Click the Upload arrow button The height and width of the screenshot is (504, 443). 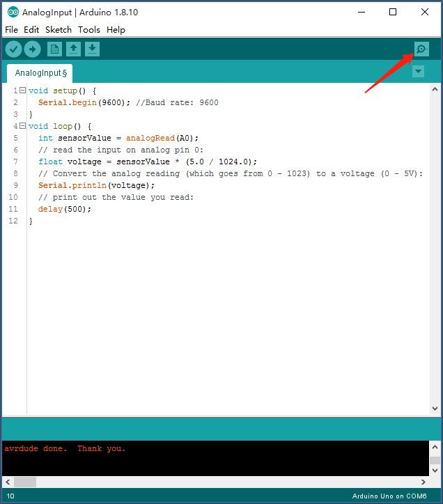pos(33,49)
